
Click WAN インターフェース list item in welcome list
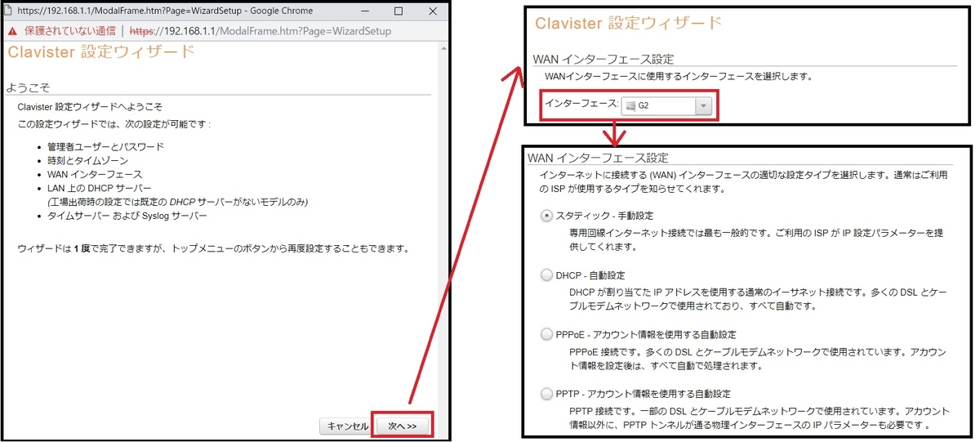95,174
